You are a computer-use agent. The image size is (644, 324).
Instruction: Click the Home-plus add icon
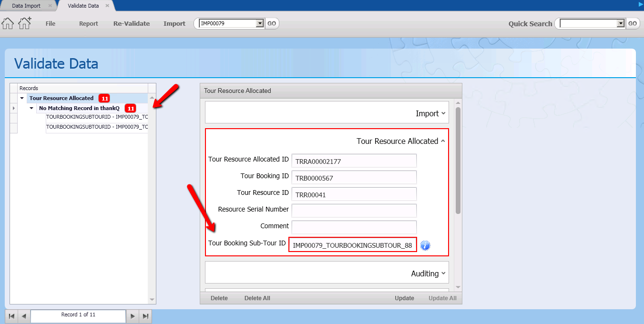[24, 23]
